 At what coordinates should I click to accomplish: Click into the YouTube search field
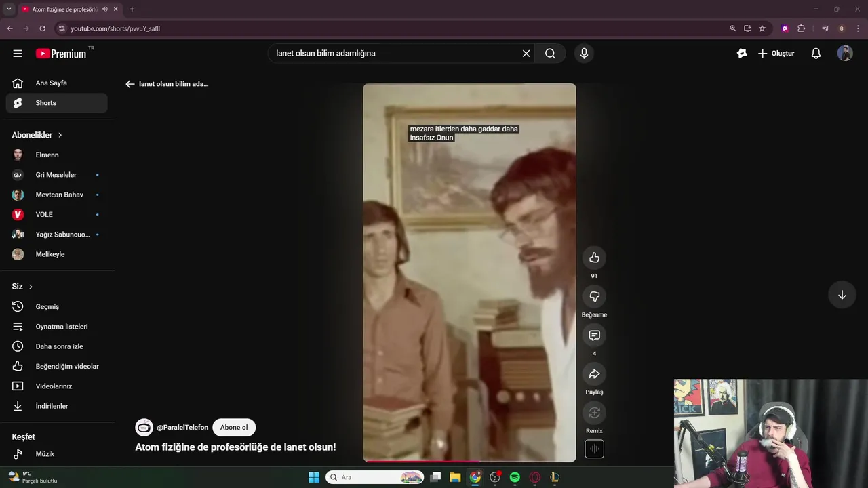point(393,54)
